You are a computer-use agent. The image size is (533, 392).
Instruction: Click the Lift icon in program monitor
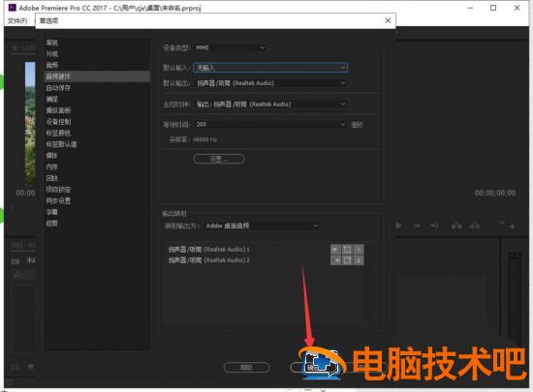point(456,226)
